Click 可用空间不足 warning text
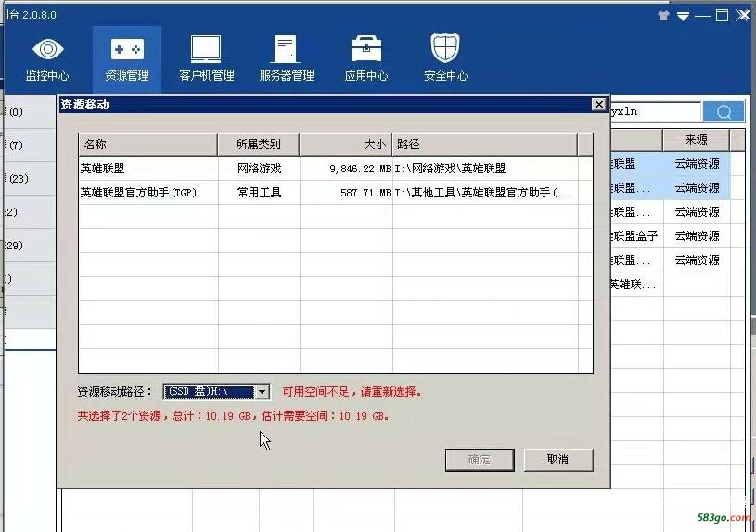The image size is (756, 532). click(x=352, y=392)
